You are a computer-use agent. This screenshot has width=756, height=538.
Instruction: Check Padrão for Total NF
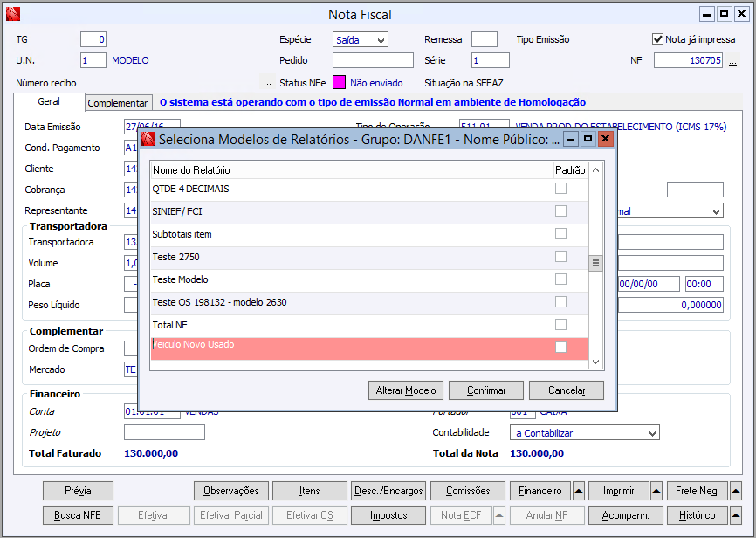pyautogui.click(x=560, y=324)
